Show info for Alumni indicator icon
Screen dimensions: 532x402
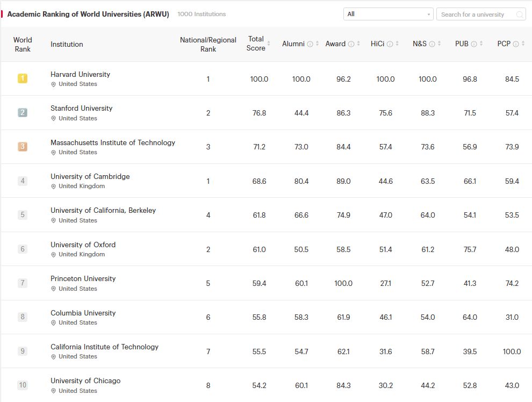tap(310, 44)
